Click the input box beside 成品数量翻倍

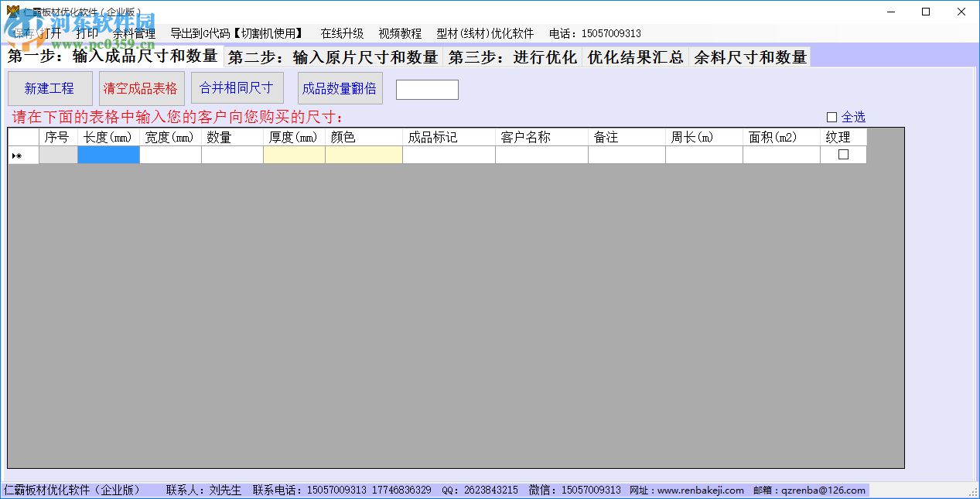click(x=427, y=88)
